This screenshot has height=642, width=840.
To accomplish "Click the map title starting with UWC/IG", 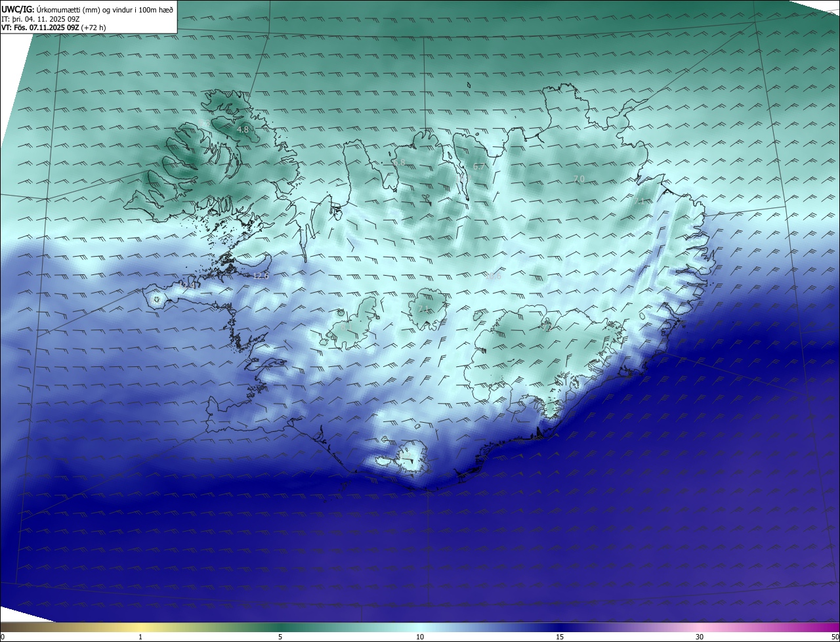I will [87, 9].
